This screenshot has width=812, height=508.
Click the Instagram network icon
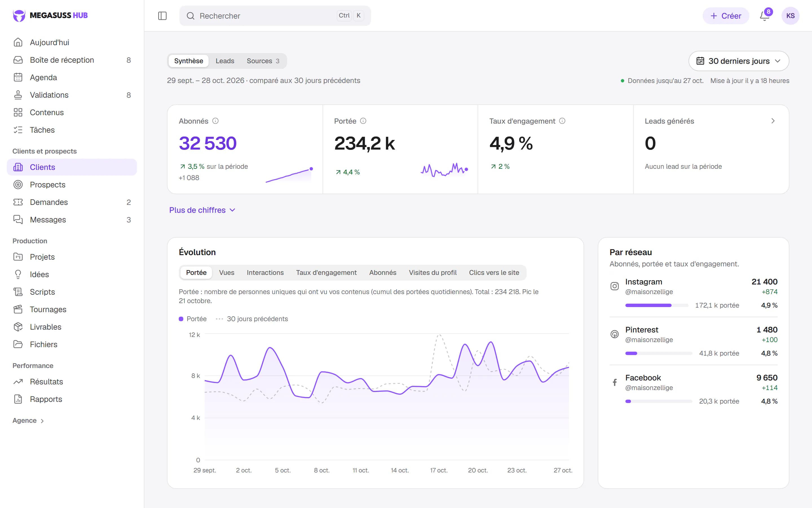[614, 286]
